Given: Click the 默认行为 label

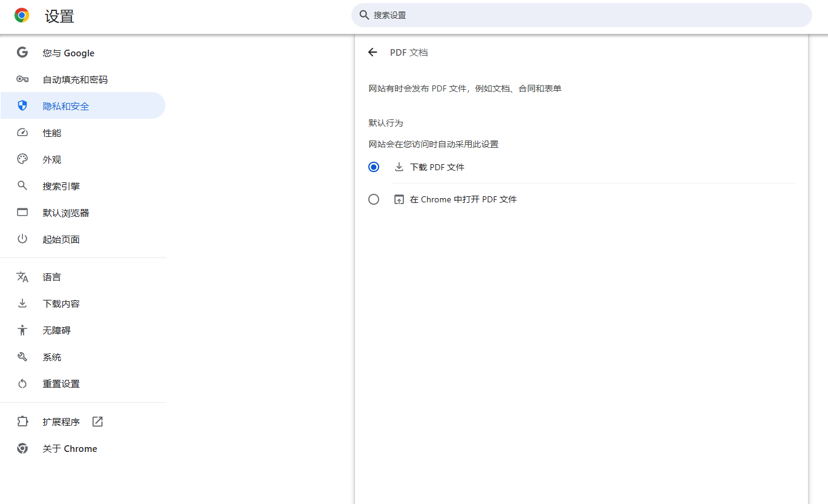Looking at the screenshot, I should (x=386, y=123).
